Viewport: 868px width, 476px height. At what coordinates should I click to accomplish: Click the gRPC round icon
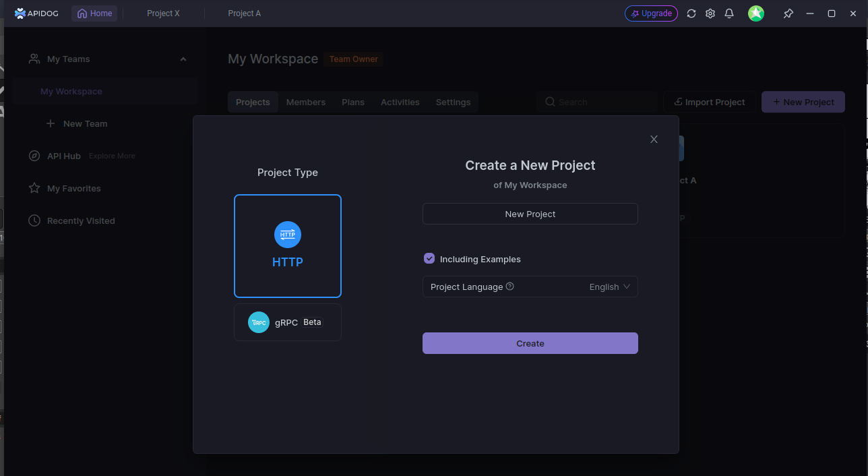coord(259,322)
